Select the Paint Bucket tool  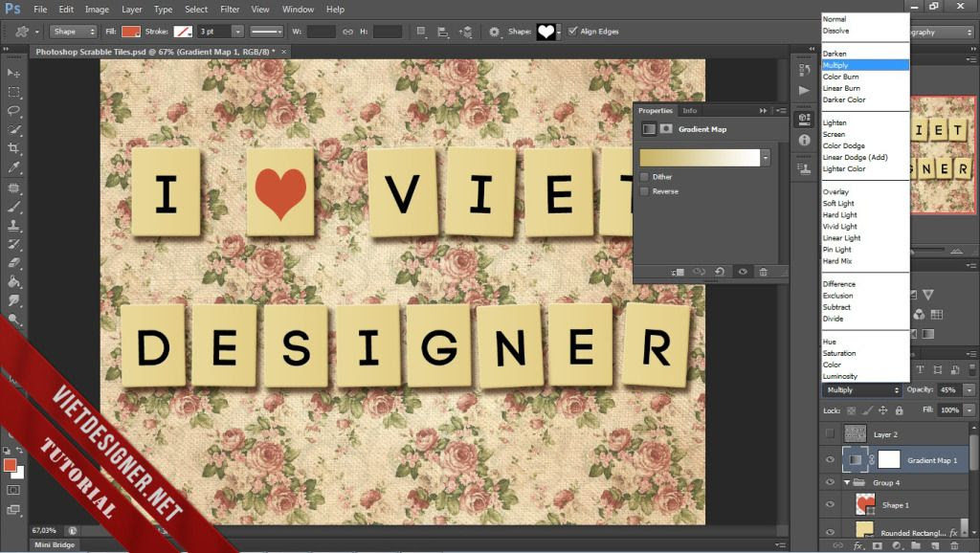pos(13,282)
